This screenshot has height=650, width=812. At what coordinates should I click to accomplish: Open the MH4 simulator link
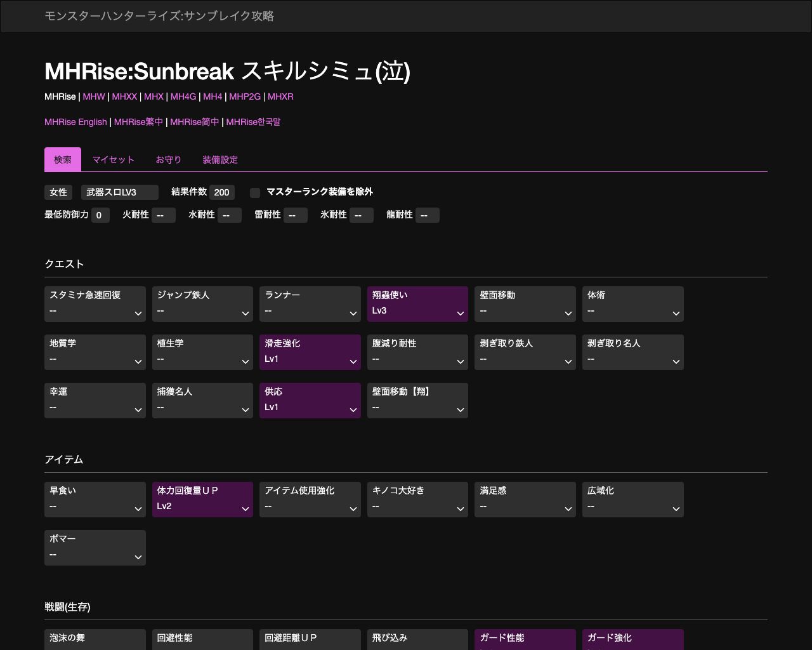213,96
